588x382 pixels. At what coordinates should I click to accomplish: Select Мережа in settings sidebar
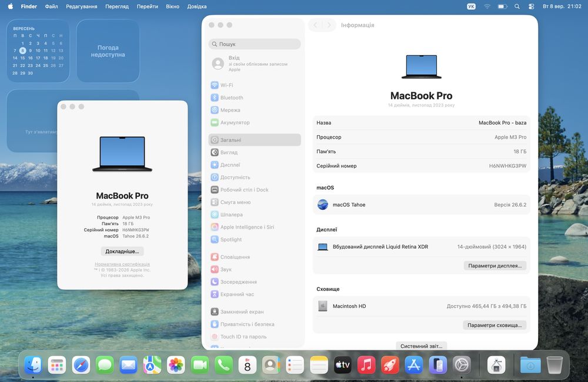click(x=255, y=110)
